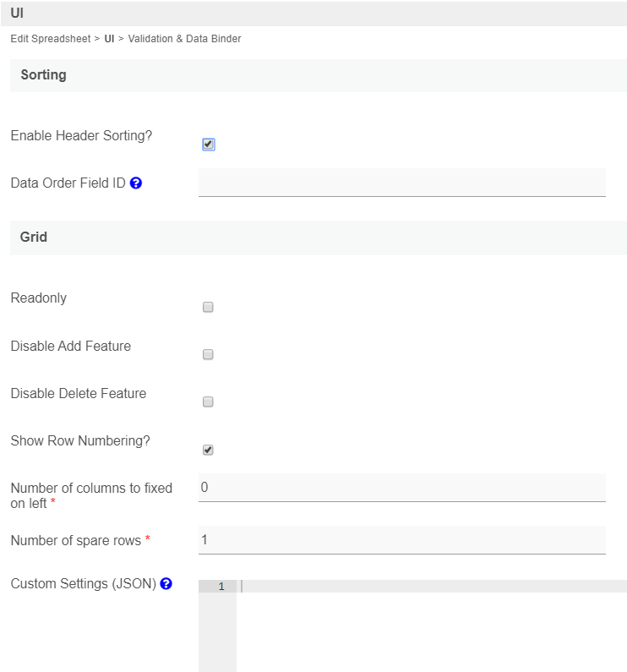Uncheck the Show Row Numbering checkbox
Viewport: 627px width, 672px height.
[208, 451]
